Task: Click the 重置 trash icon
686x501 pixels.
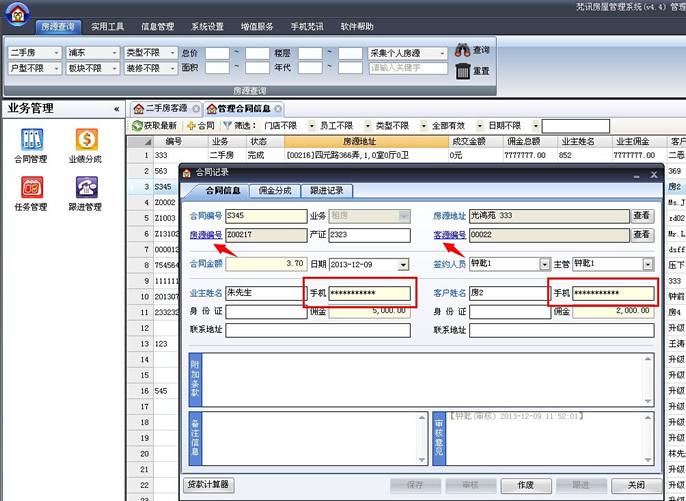Action: click(x=463, y=71)
